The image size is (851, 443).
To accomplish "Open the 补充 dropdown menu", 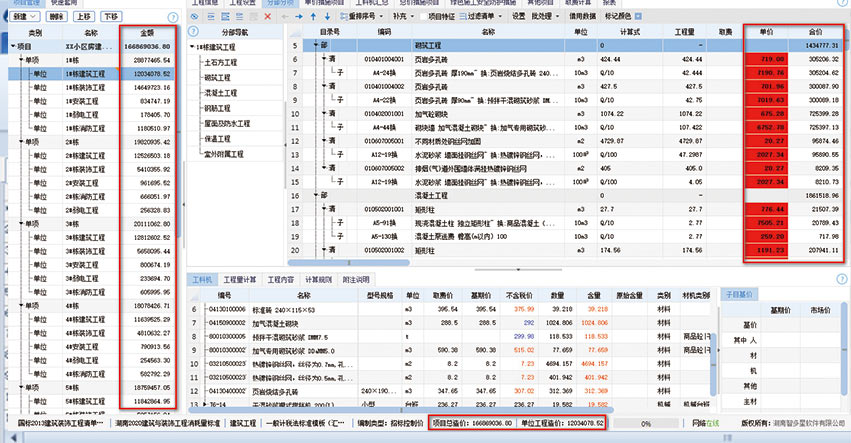I will pos(404,17).
